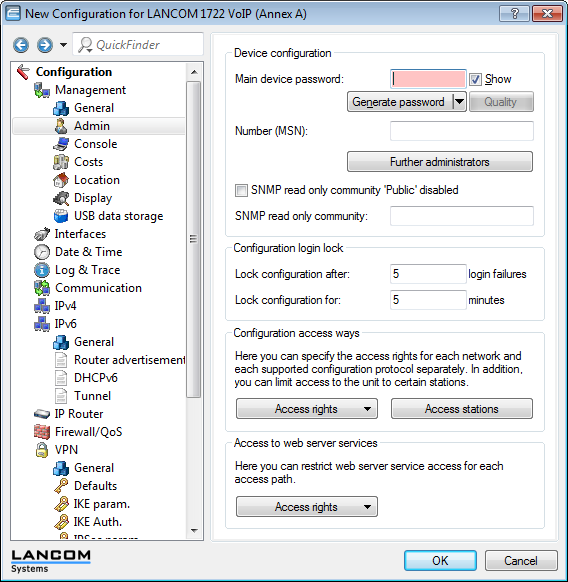This screenshot has height=582, width=568.
Task: Open Access rights dropdown under Configuration access ways
Action: point(307,409)
